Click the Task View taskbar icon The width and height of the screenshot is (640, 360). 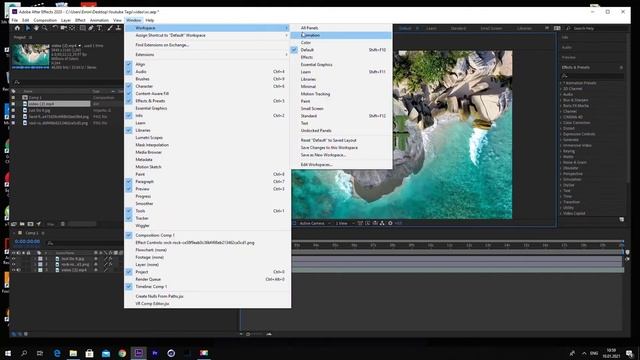[40, 353]
